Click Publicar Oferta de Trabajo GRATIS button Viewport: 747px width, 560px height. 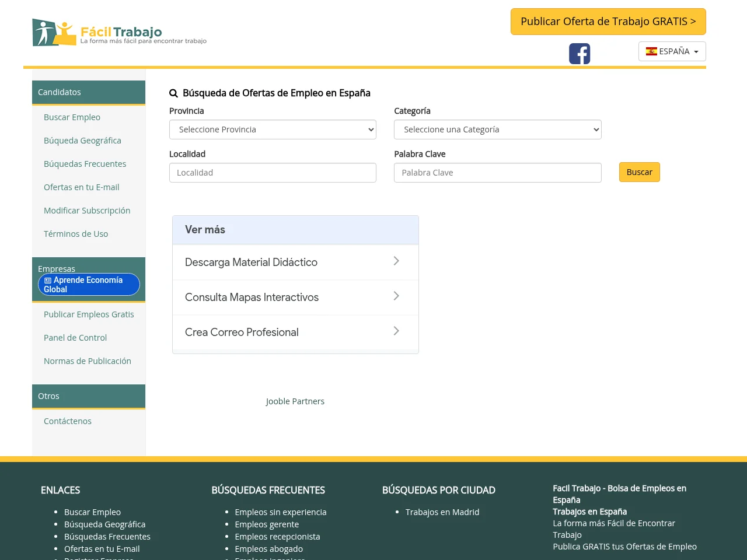(608, 22)
